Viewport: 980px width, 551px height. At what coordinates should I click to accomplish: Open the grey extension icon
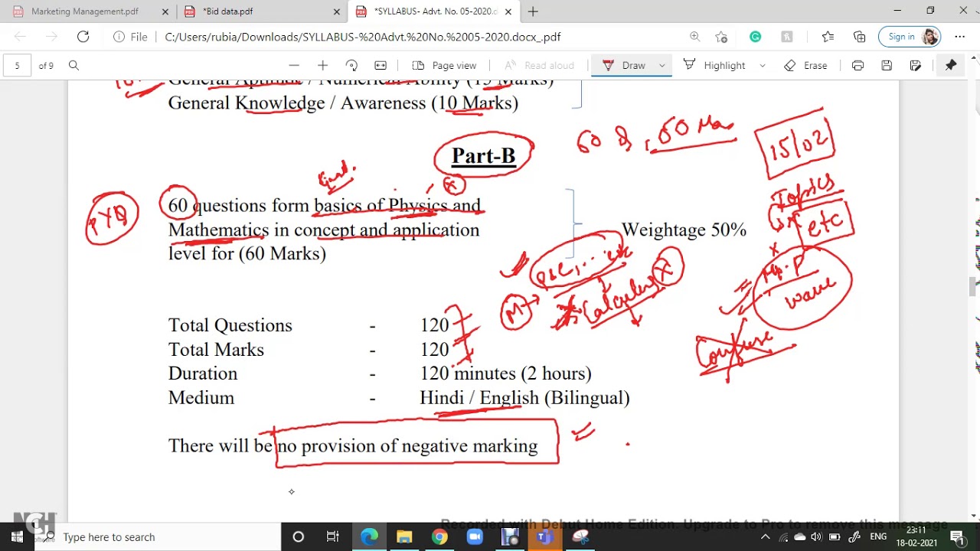(x=787, y=37)
